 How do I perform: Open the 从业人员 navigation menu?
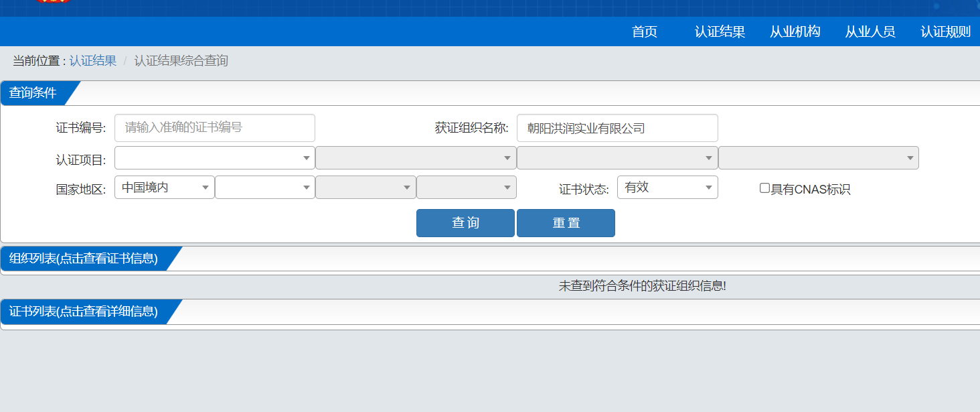tap(870, 31)
